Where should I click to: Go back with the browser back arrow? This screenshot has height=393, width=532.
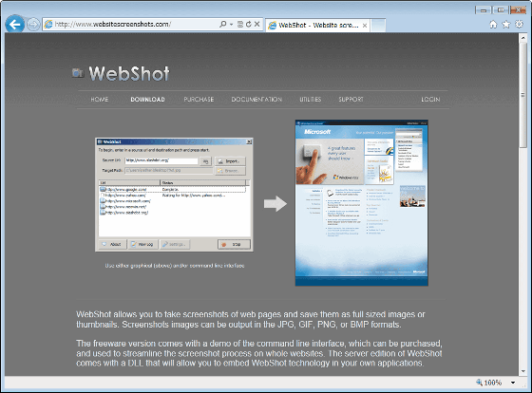(15, 25)
